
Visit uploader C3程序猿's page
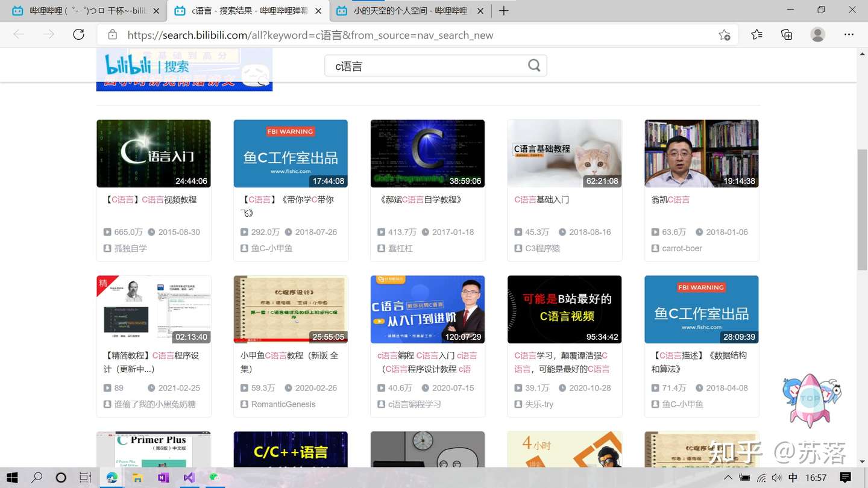[x=542, y=248]
